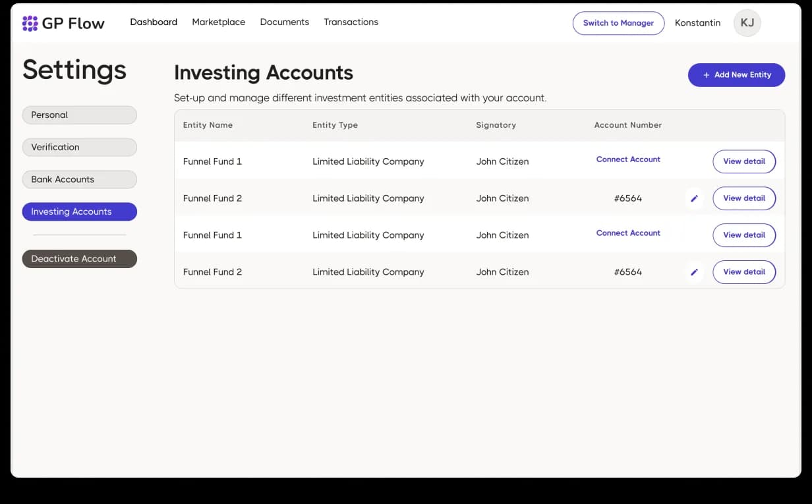Click John Citizen in the third row
The width and height of the screenshot is (812, 504).
[x=502, y=235]
